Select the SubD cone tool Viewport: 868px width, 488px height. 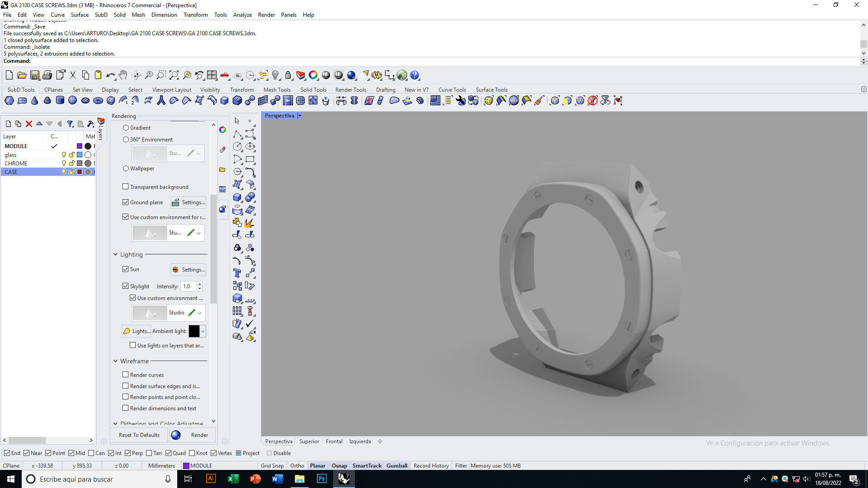pyautogui.click(x=34, y=101)
